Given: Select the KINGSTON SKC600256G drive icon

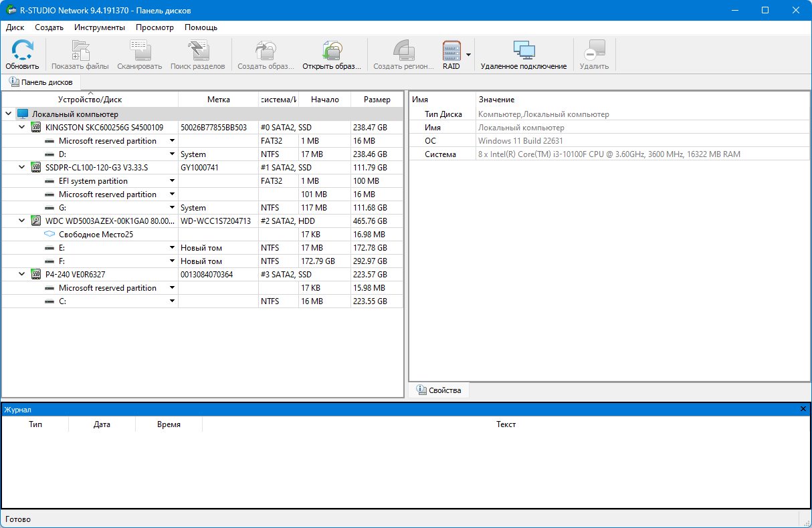Looking at the screenshot, I should [36, 127].
